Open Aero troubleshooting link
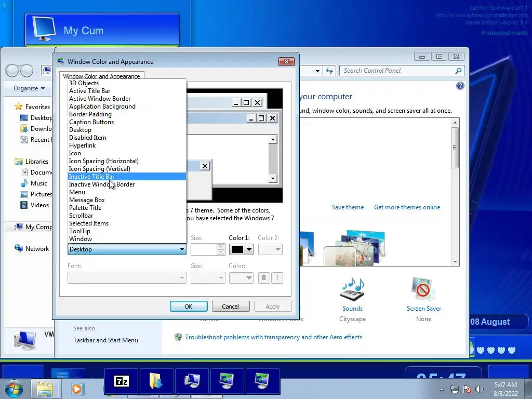Screen dimensions: 532x399 273,337
